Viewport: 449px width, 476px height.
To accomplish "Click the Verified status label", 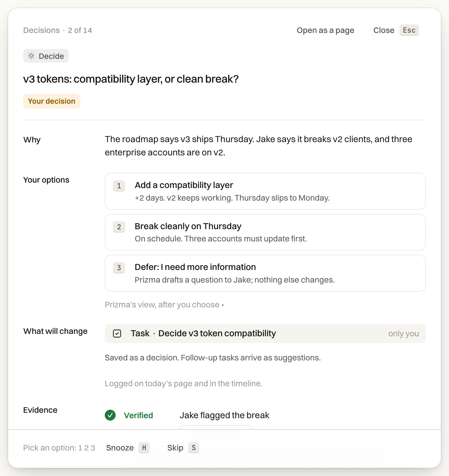I will pos(138,415).
